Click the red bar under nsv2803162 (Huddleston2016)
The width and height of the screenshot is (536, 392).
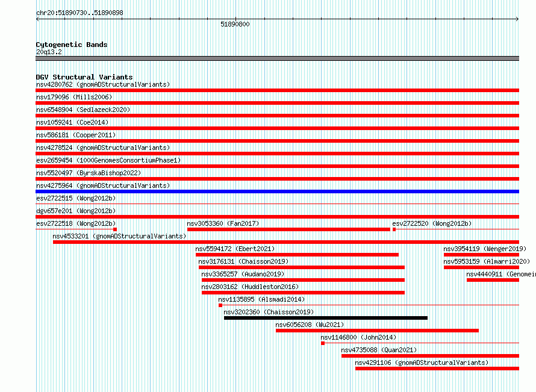point(303,293)
